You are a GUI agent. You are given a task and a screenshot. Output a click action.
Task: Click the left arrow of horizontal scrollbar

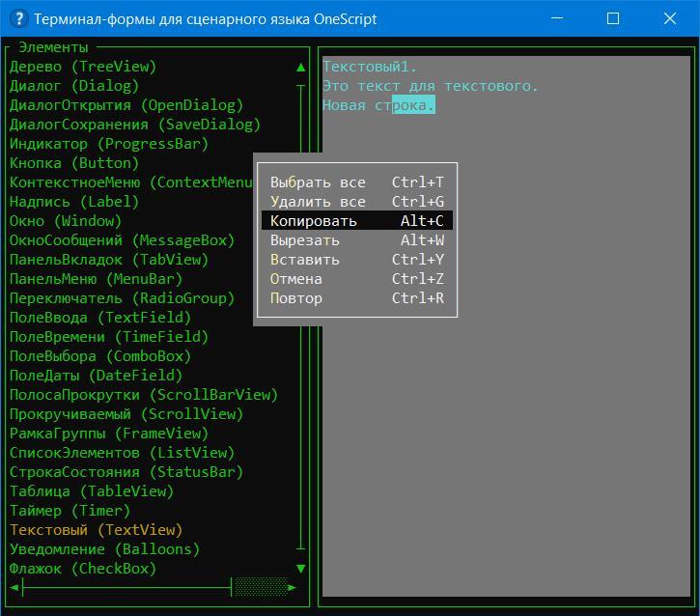tap(13, 587)
